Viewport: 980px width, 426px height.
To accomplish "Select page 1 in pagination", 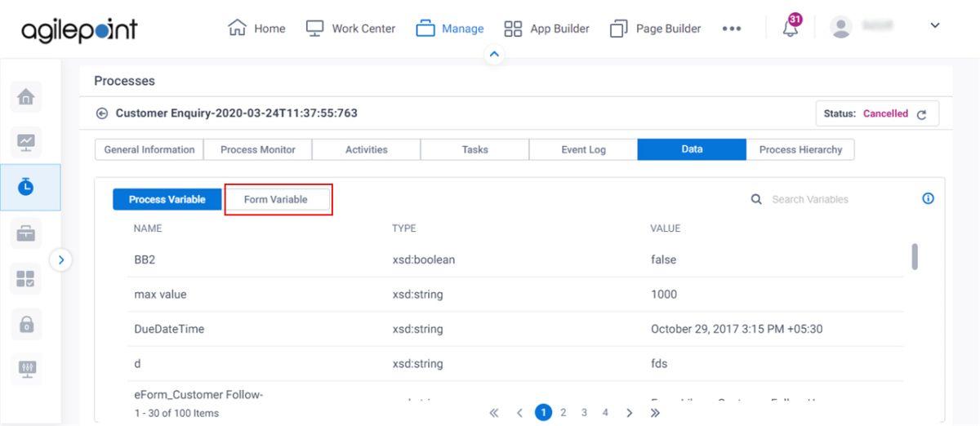I will (x=544, y=412).
